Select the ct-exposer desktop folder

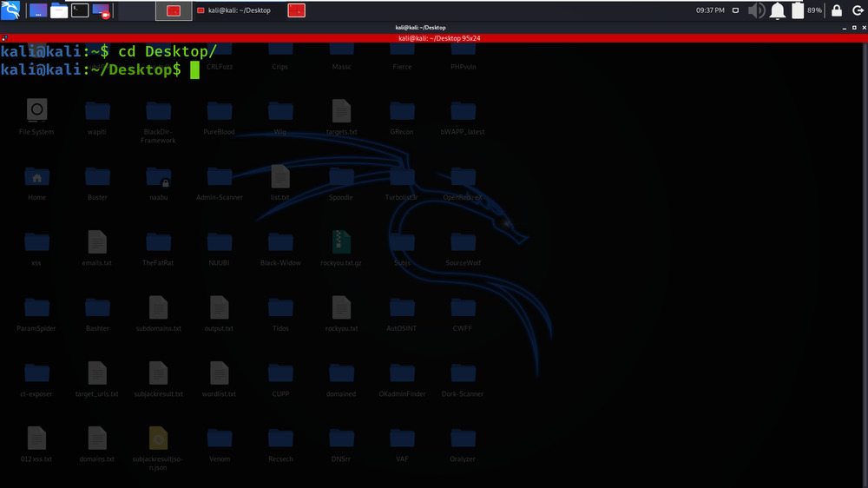36,379
